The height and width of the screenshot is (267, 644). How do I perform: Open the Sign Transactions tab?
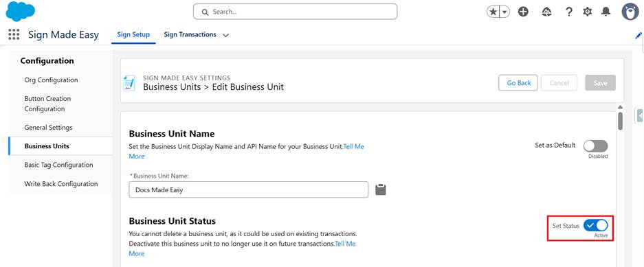click(x=190, y=35)
